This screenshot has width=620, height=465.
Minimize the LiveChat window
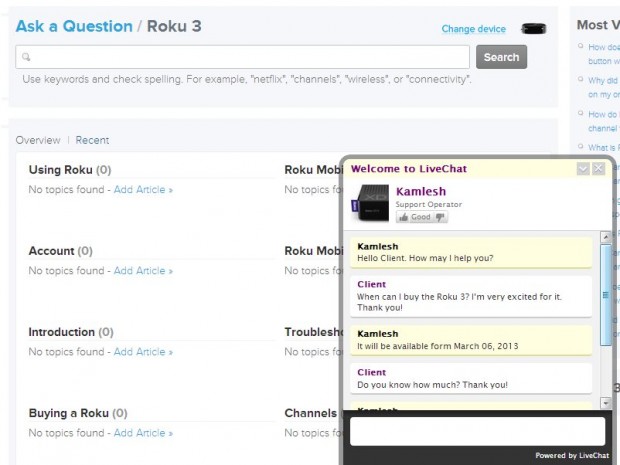click(x=583, y=169)
